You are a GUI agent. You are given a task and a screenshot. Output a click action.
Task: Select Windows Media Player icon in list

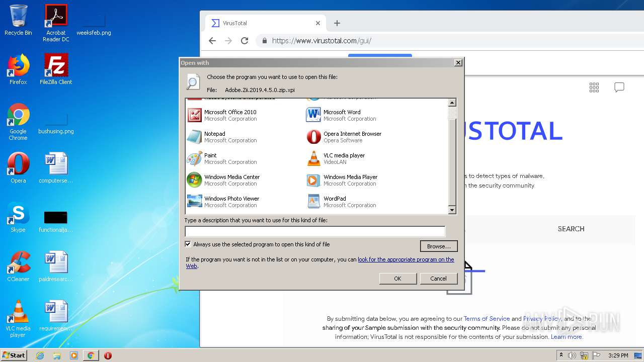point(313,180)
